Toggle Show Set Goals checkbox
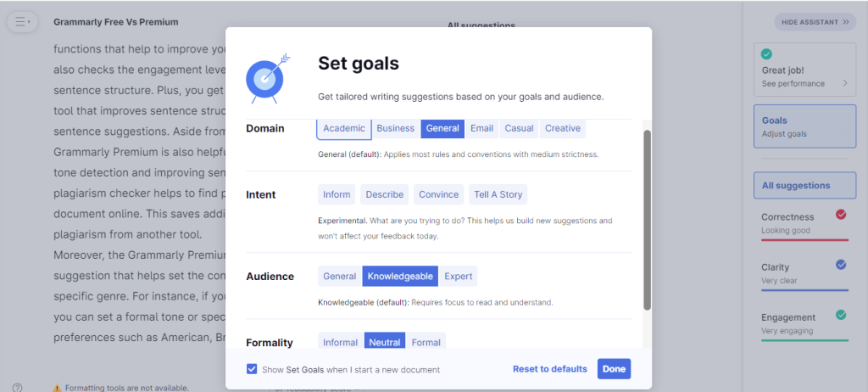Viewport: 868px width, 392px height. click(x=252, y=369)
